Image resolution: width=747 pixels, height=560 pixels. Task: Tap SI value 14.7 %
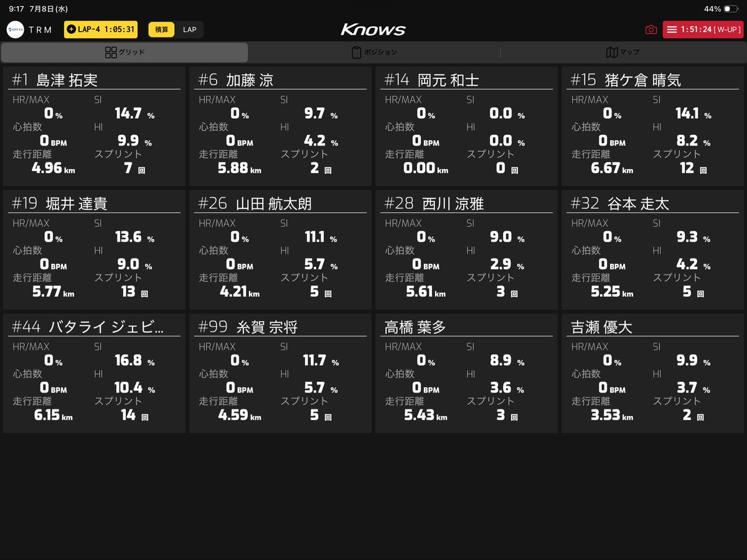point(134,114)
